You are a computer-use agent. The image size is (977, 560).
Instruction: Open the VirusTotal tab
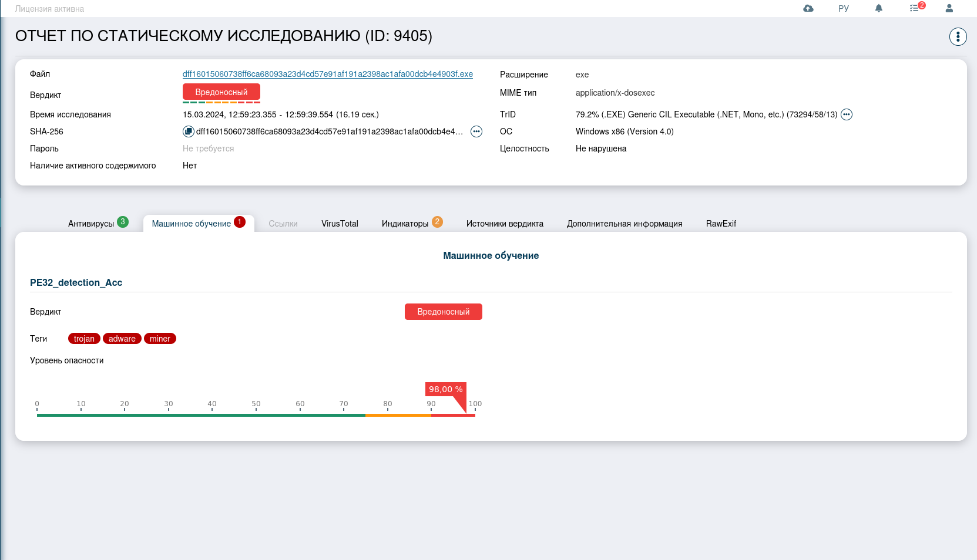340,224
